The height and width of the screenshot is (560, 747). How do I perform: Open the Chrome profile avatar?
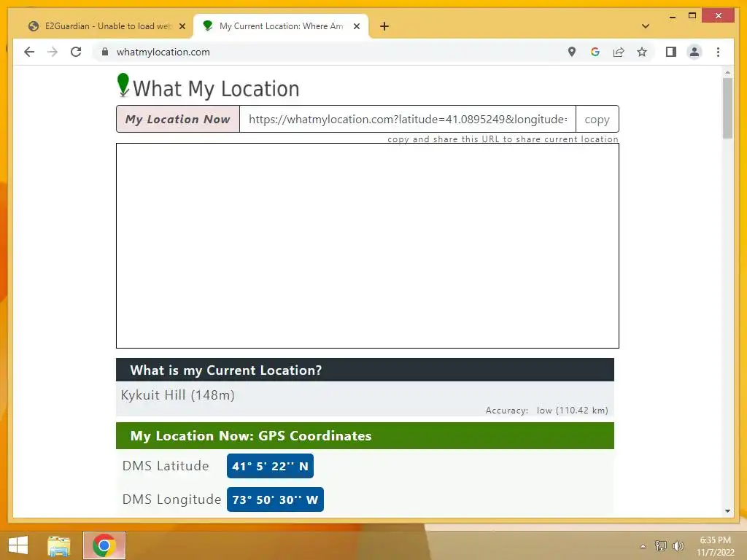pyautogui.click(x=694, y=52)
